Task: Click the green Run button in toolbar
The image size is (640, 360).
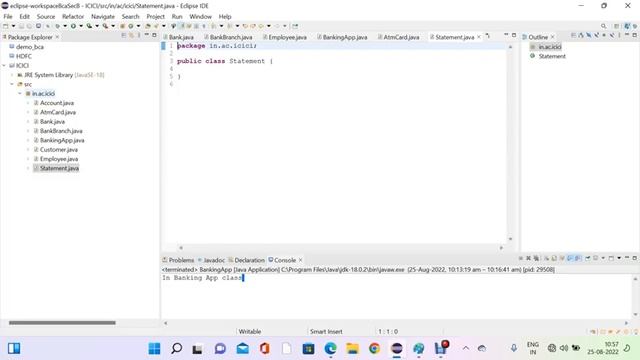Action: pos(73,26)
